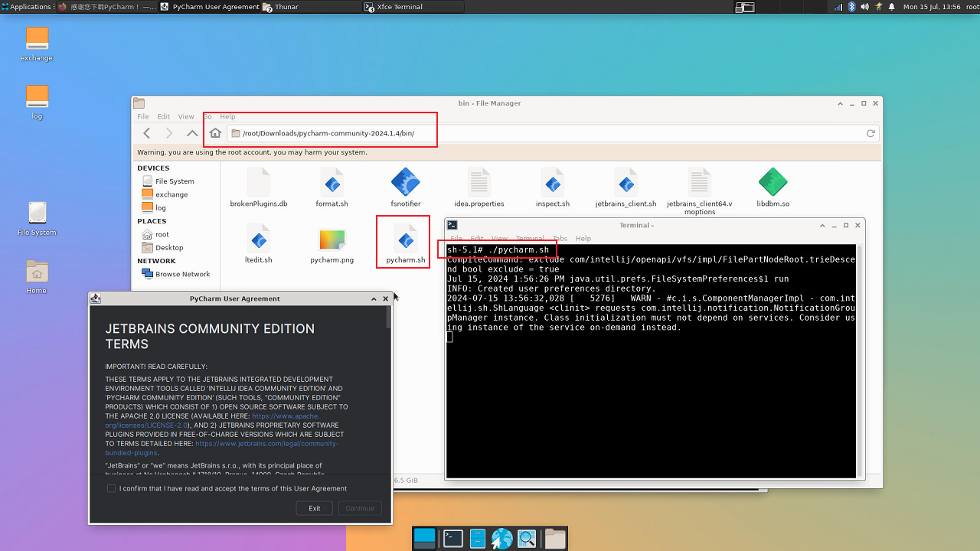This screenshot has width=980, height=551.
Task: Navigate to the parent folder using the up arrow
Action: tap(192, 133)
